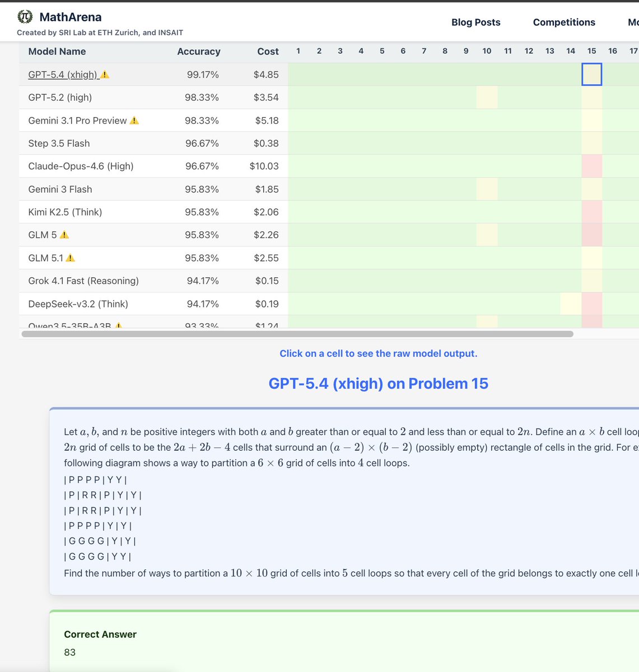Sort by the Model Name column header
This screenshot has height=672, width=639.
(57, 52)
